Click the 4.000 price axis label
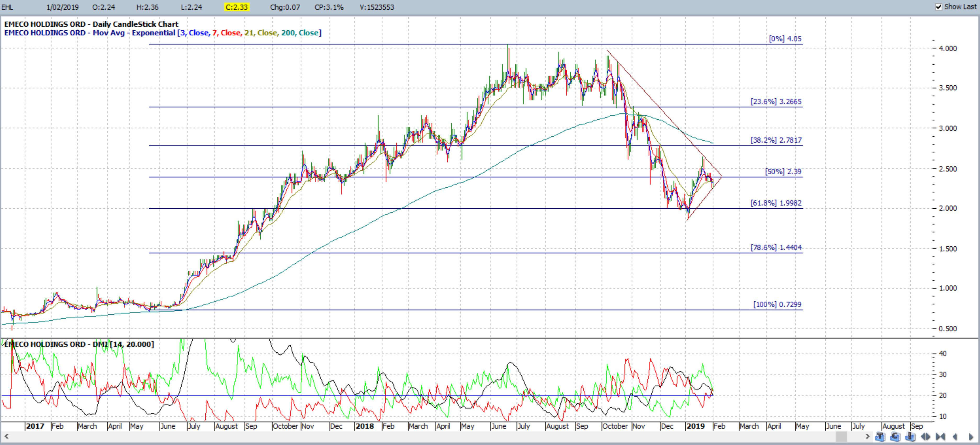980x445 pixels. point(948,49)
